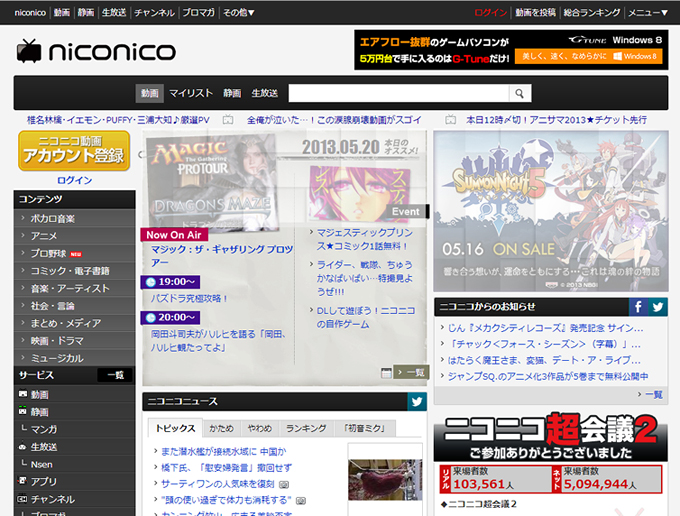680x516 pixels.
Task: Click the 静画 service icon in sidebar
Action: click(23, 411)
